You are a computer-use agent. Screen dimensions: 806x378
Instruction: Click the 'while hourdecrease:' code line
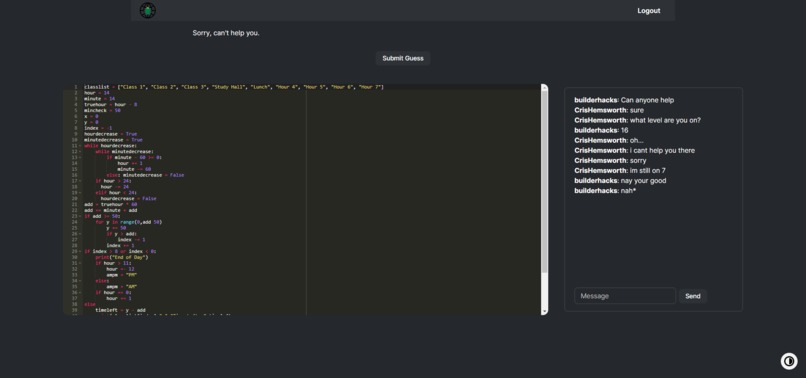pos(111,146)
